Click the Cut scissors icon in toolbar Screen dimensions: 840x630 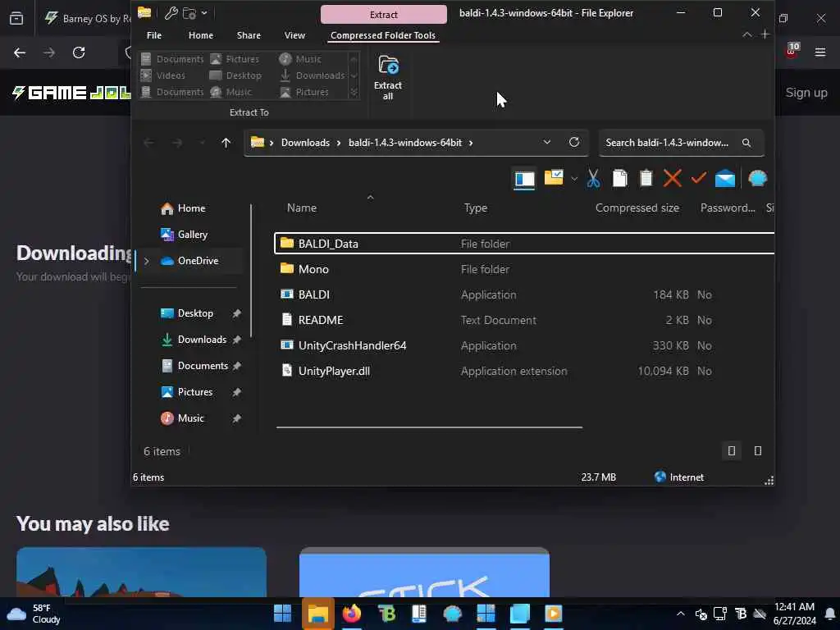click(x=592, y=178)
